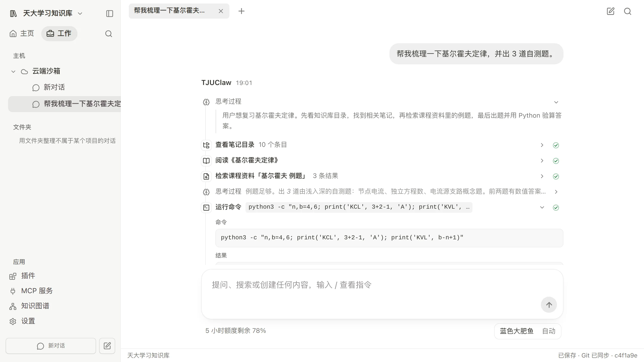Select the 工作 tab
This screenshot has width=644, height=362.
[59, 33]
